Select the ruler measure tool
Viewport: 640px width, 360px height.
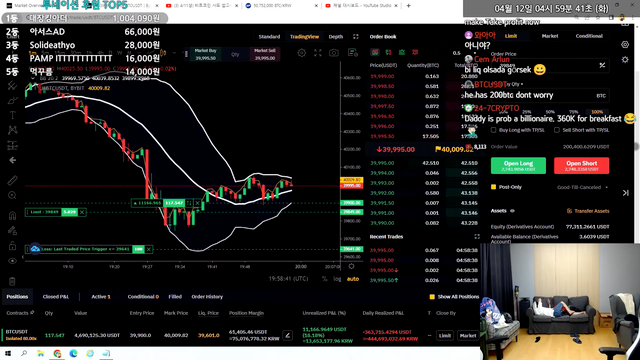coord(12,180)
